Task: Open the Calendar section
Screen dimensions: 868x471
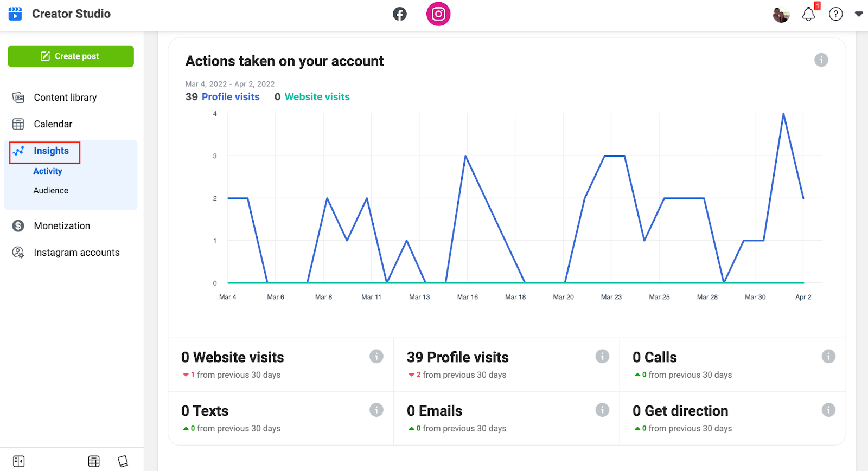Action: [53, 124]
